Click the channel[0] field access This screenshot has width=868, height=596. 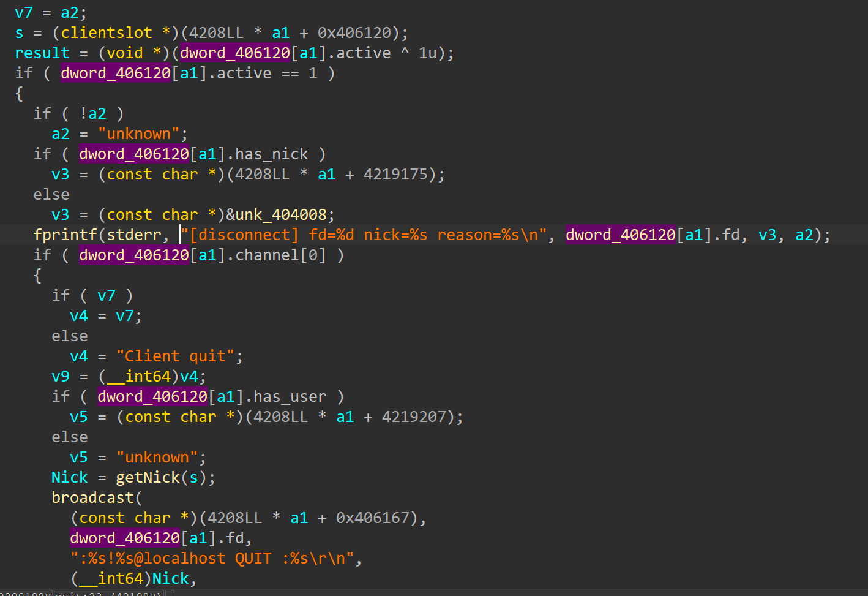[x=281, y=255]
